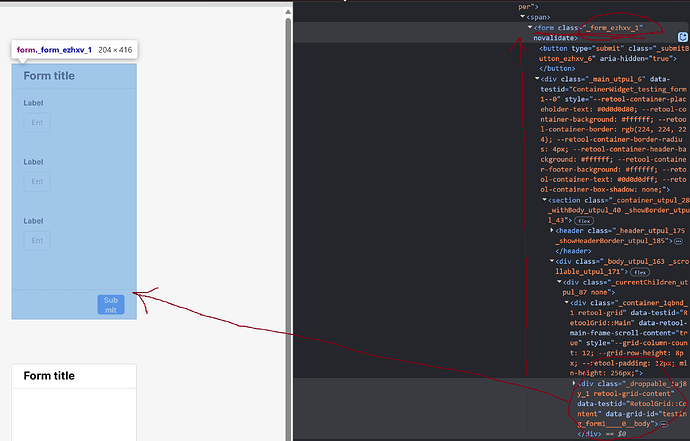Viewport: 690px width, 441px height.
Task: Collapse the div _currentChildren_utpul_87 node
Action: point(559,282)
